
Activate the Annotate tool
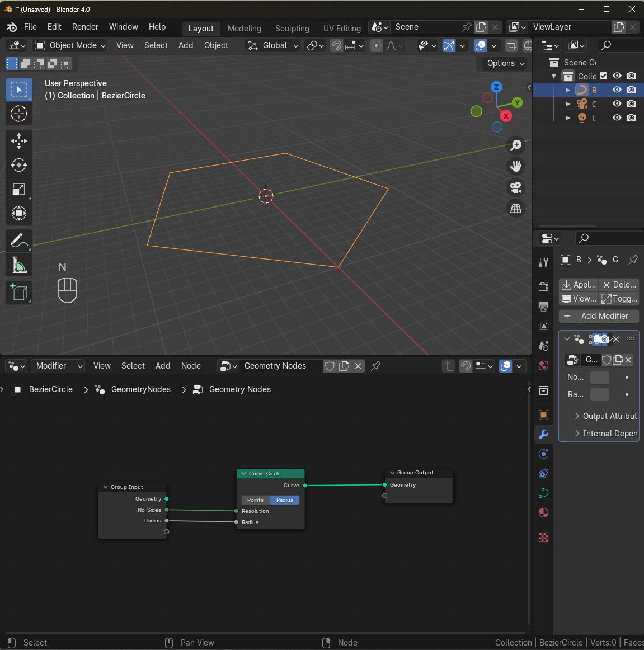18,241
